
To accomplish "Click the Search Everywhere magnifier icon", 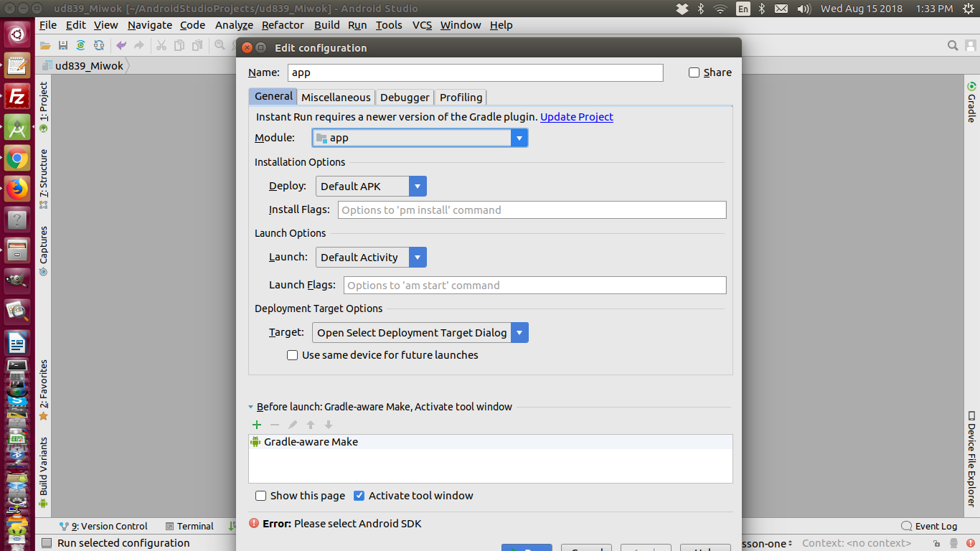I will coord(953,45).
